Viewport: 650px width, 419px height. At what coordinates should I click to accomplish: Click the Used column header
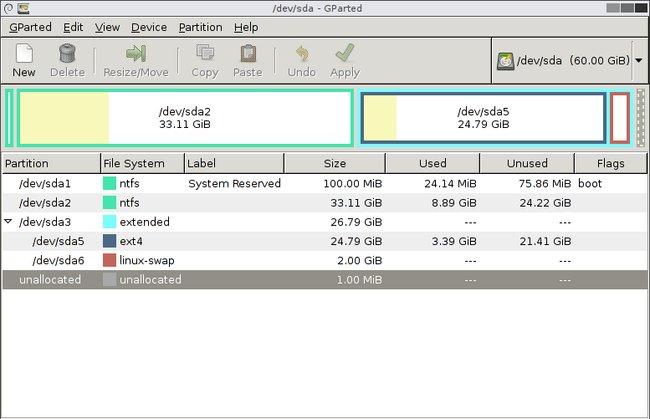(432, 163)
